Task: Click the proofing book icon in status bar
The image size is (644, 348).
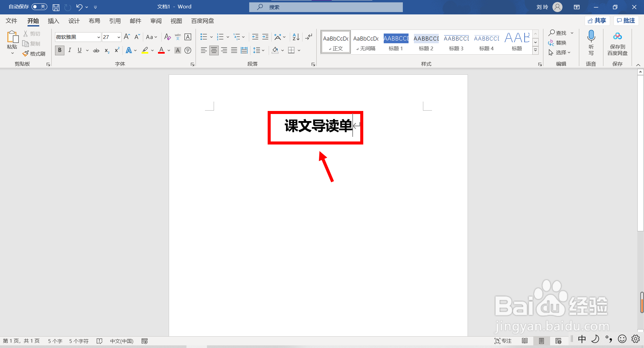Action: (x=99, y=341)
